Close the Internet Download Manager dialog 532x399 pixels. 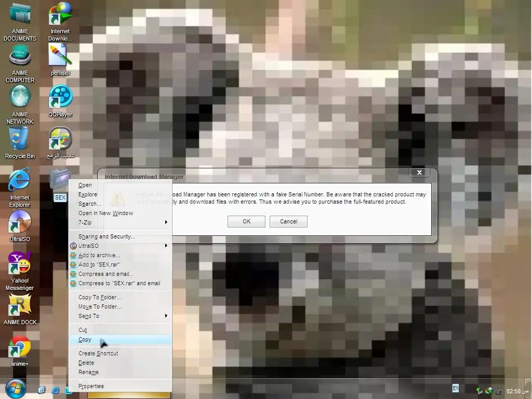(x=419, y=172)
